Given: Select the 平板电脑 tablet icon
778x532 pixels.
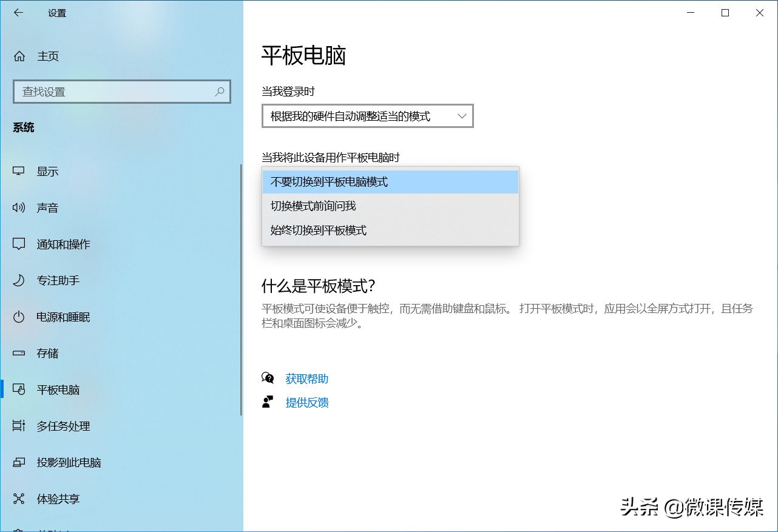Looking at the screenshot, I should click(x=19, y=389).
